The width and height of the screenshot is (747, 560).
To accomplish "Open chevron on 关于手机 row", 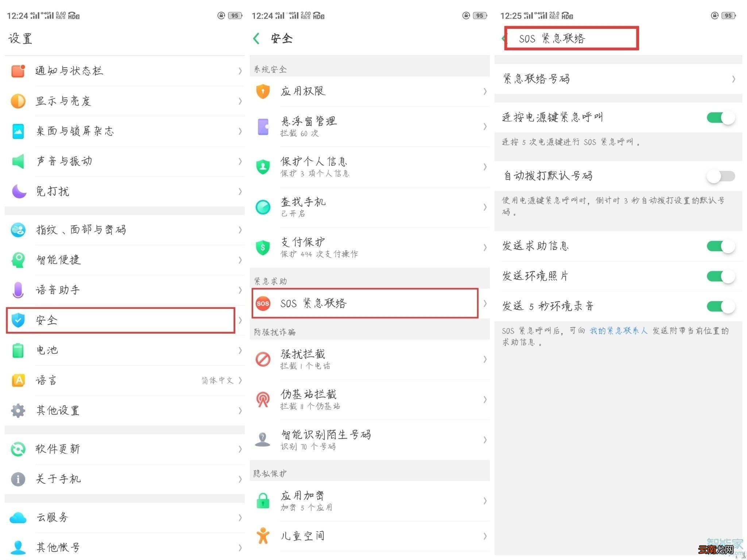I will pos(240,479).
